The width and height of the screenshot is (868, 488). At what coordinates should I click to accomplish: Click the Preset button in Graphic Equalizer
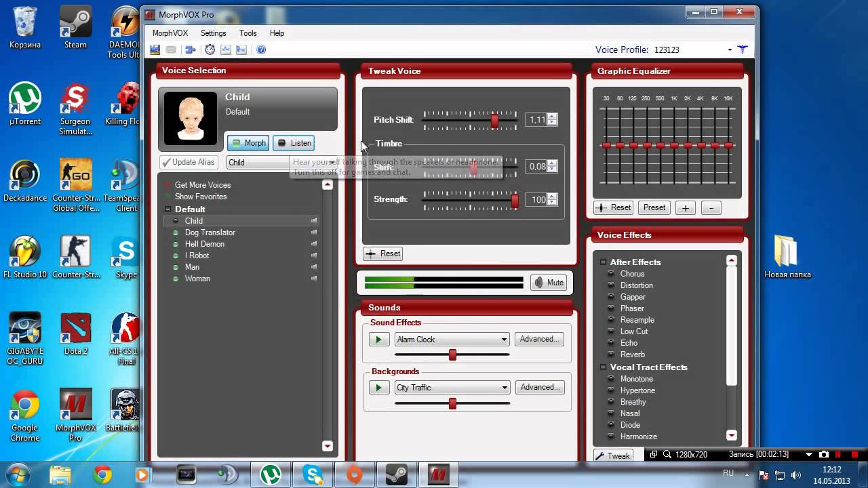click(654, 208)
